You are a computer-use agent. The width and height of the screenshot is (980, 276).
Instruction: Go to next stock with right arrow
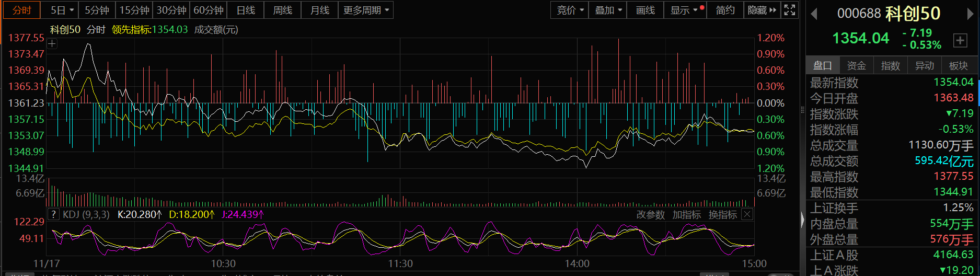971,14
